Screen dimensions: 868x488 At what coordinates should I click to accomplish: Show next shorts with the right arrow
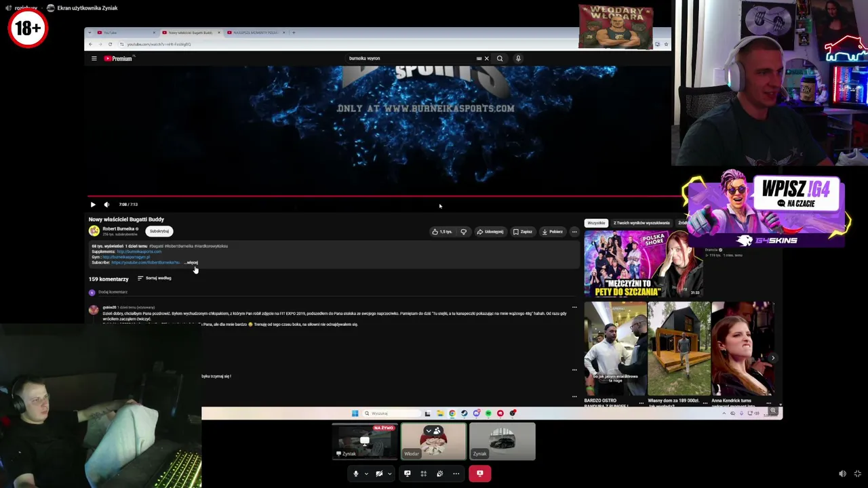tap(773, 358)
